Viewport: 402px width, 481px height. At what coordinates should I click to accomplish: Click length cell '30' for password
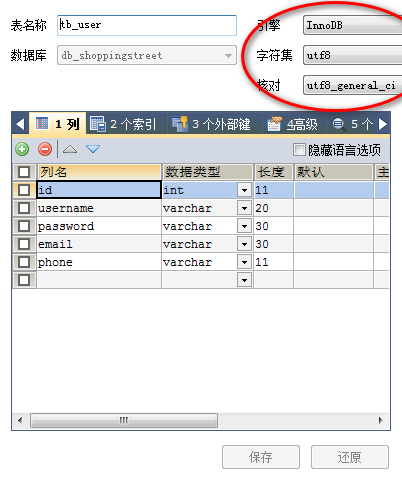click(x=274, y=226)
